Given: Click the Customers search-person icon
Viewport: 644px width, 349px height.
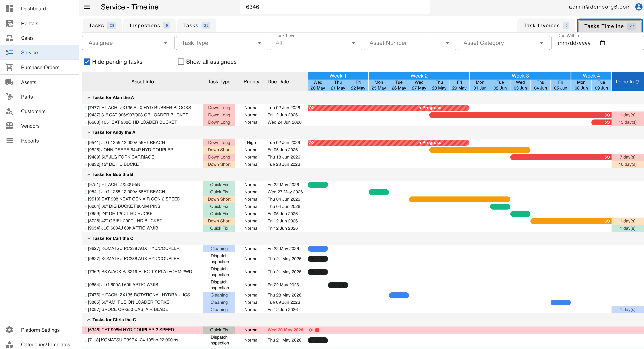Looking at the screenshot, I should click(x=9, y=111).
